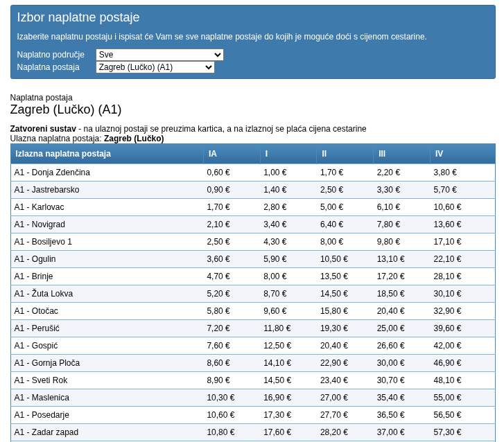This screenshot has height=442, width=504.
Task: Click the IV column header
Action: (439, 154)
